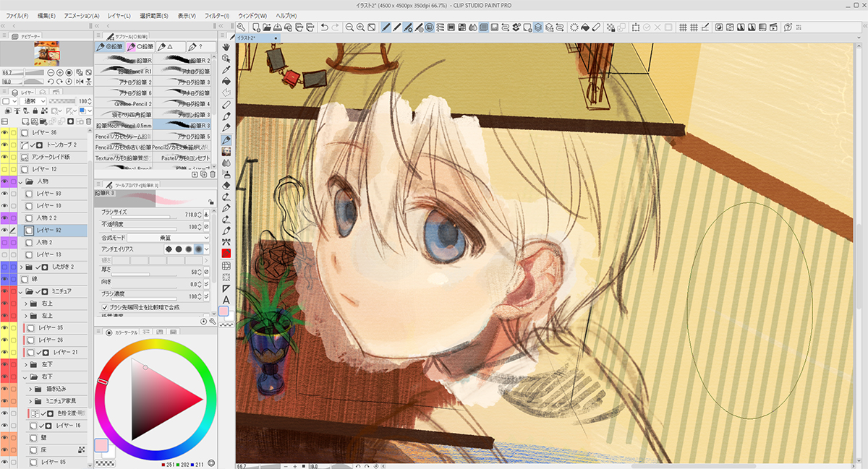Collapse the ミニチュア layer folder
This screenshot has height=469, width=868.
click(27, 291)
